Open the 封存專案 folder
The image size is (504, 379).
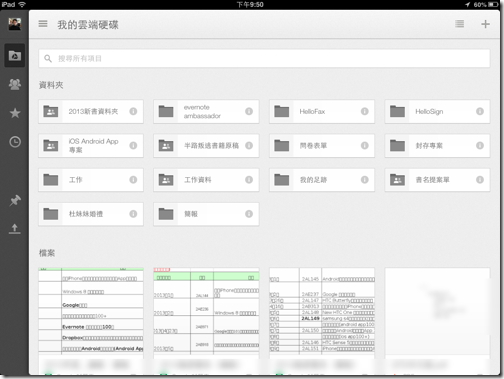pos(437,146)
